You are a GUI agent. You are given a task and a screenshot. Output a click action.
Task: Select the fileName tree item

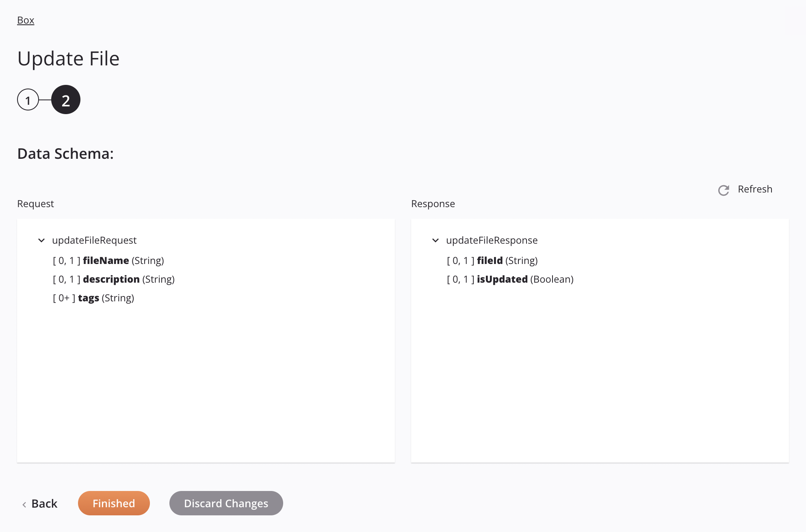click(109, 260)
